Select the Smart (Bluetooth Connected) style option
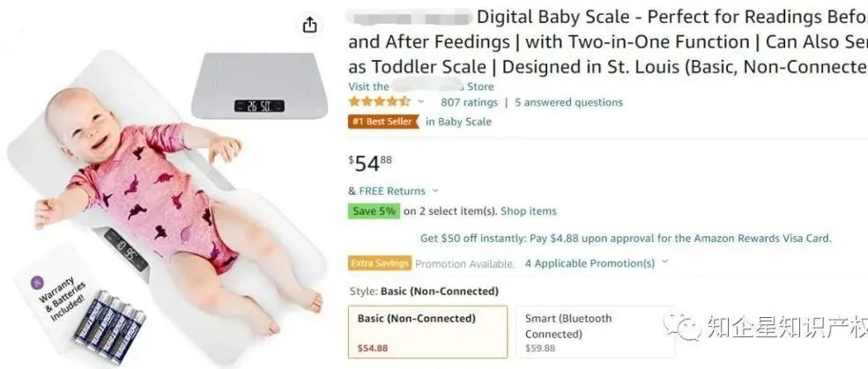The width and height of the screenshot is (868, 369). [x=582, y=332]
